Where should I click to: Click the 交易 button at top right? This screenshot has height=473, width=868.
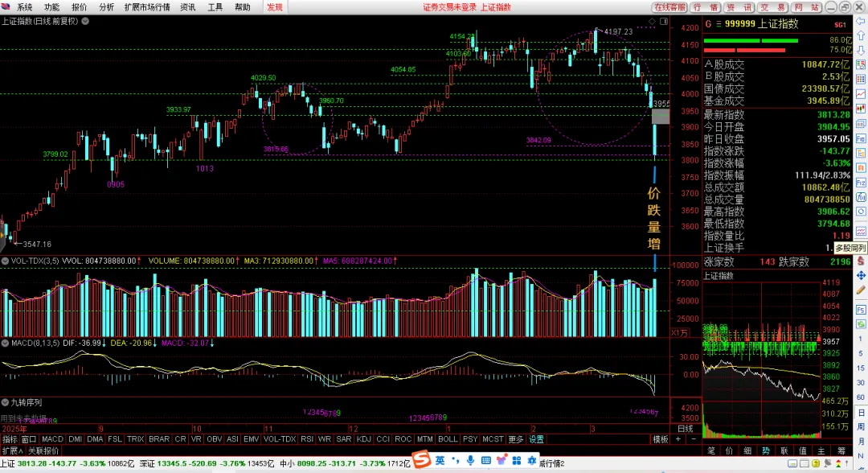pos(773,7)
